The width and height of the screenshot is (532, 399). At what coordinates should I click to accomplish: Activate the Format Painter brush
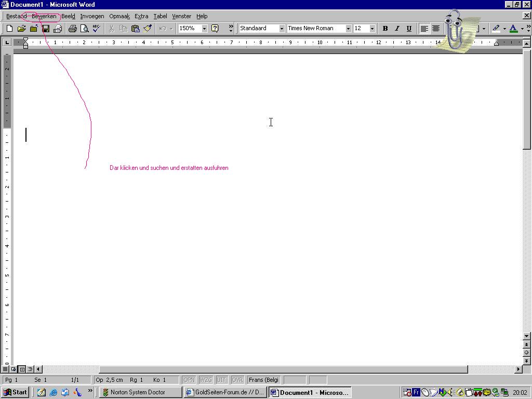point(147,29)
